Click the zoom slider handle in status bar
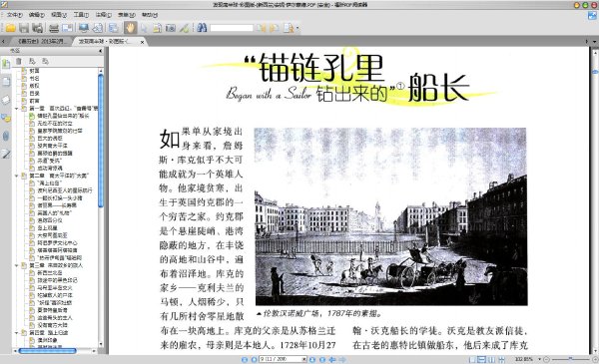This screenshot has height=364, width=599. [x=570, y=359]
